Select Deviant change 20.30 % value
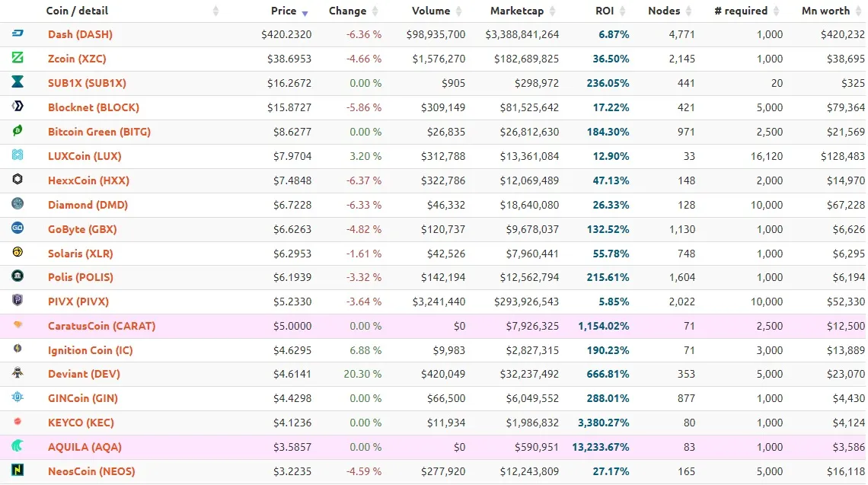Screen dimensions: 868x485 (x=362, y=375)
